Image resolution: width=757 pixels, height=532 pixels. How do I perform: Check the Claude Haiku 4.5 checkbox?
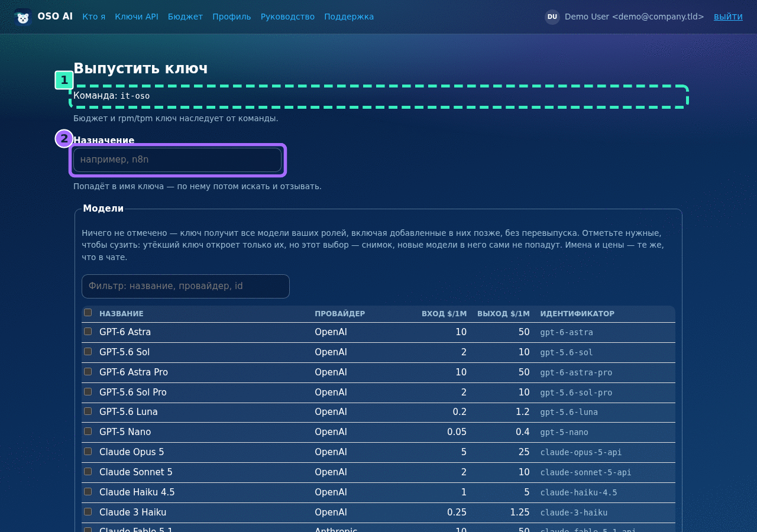pyautogui.click(x=88, y=492)
